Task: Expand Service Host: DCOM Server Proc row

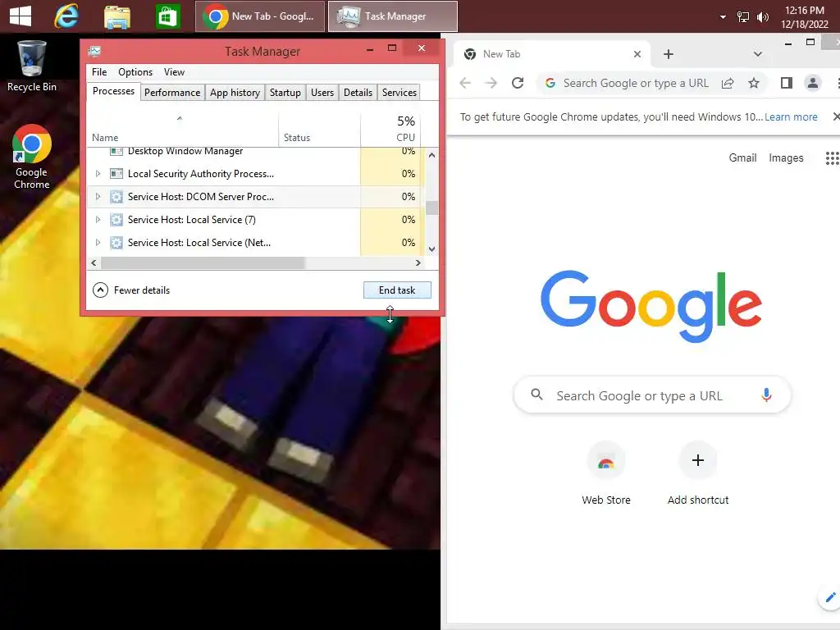Action: 98,197
